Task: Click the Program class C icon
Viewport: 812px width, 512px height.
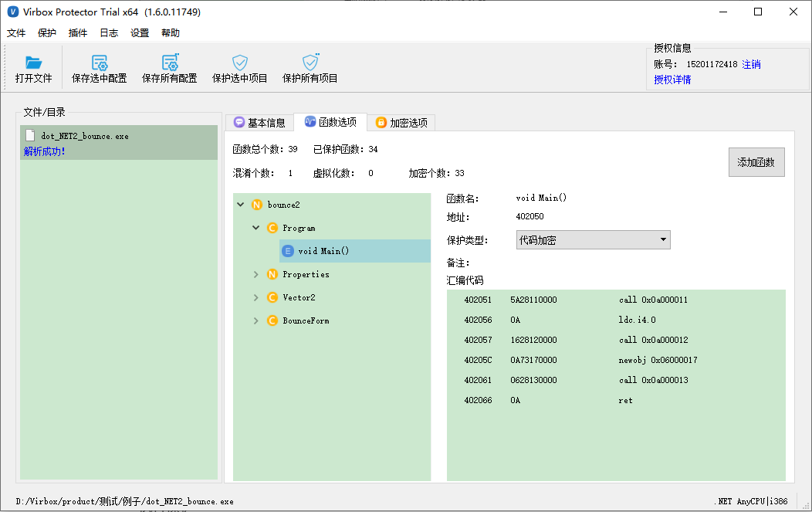Action: tap(272, 228)
